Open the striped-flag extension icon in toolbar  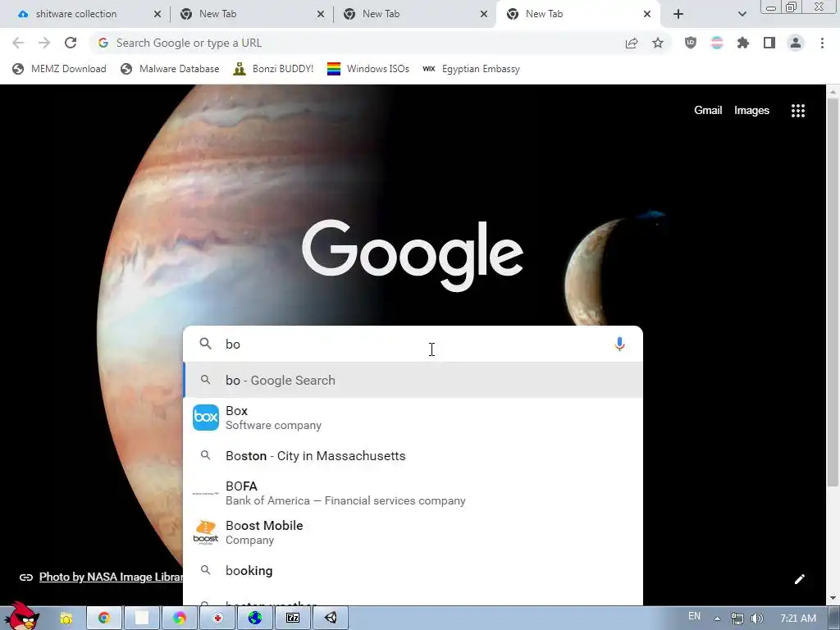[x=717, y=43]
